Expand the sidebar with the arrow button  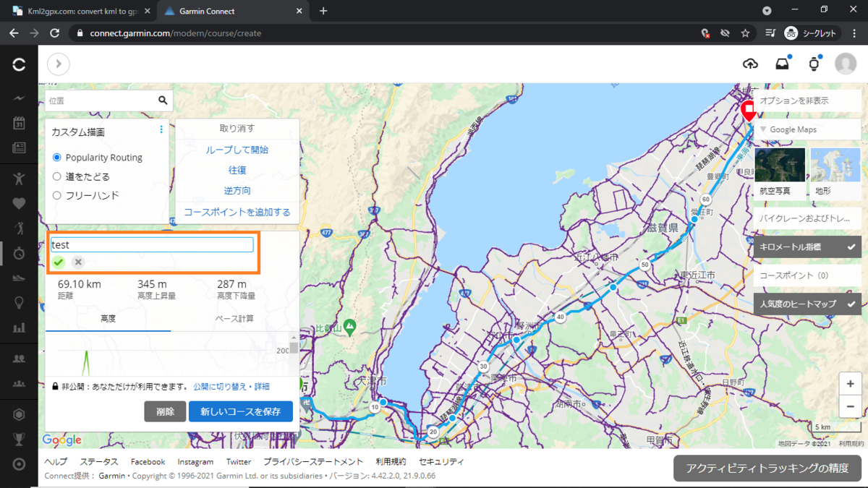[x=59, y=64]
